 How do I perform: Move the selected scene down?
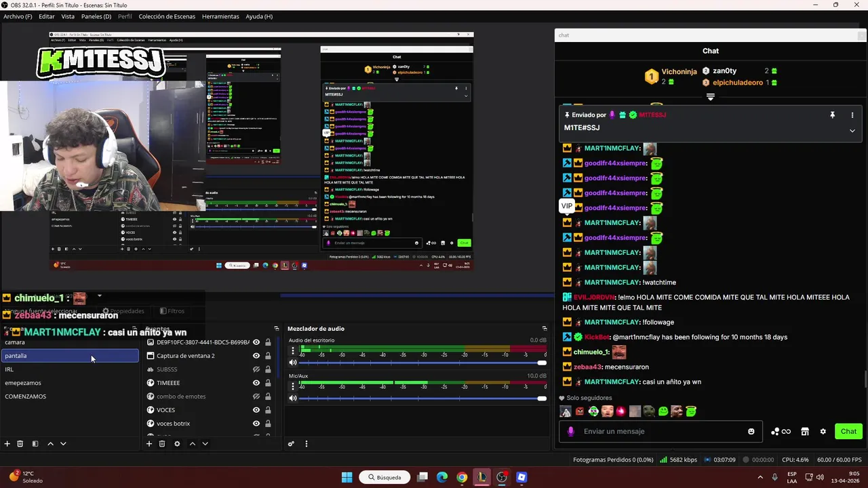coord(63,444)
